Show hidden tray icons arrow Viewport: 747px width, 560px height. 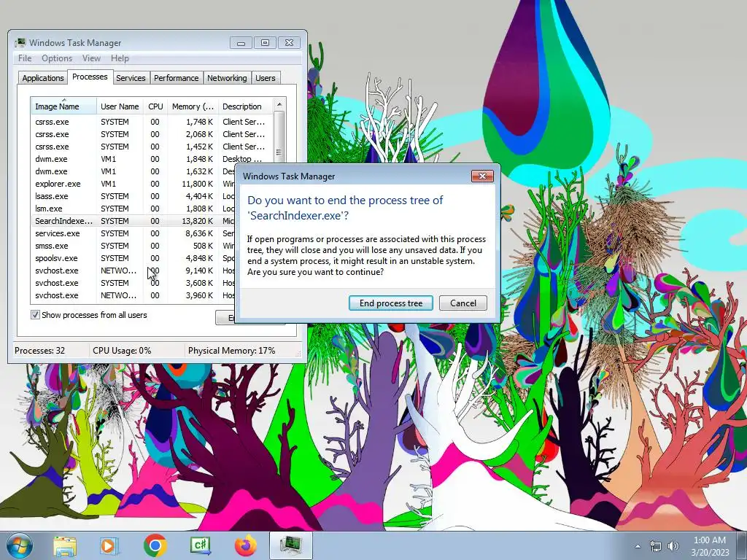(638, 547)
